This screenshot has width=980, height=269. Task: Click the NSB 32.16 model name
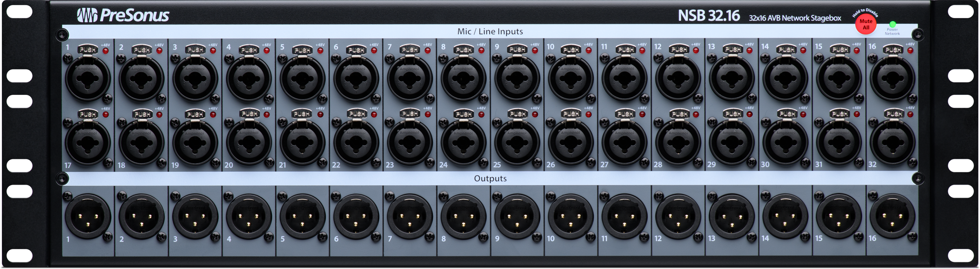point(709,16)
